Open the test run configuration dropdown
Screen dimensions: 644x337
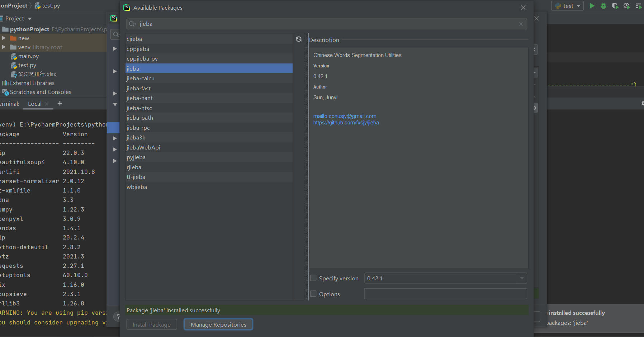pos(568,6)
